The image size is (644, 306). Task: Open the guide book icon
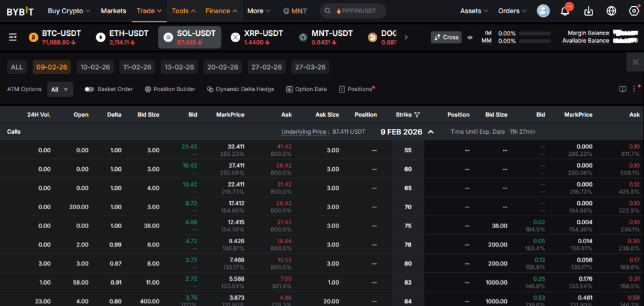[x=623, y=89]
